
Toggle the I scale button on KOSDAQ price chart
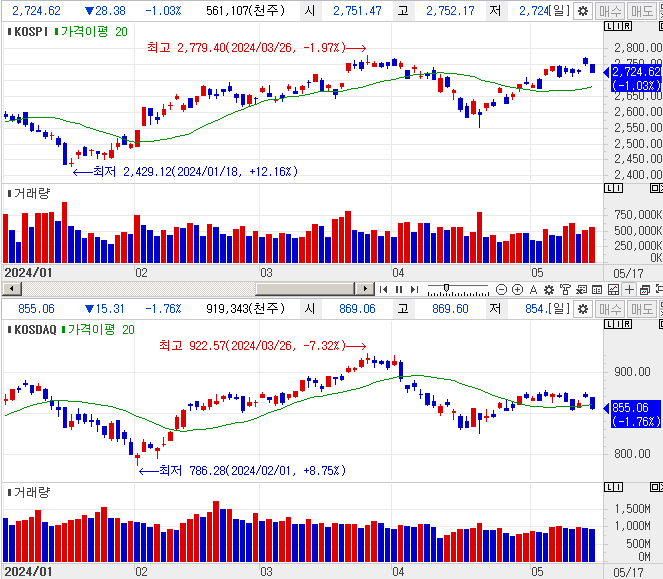(x=618, y=324)
